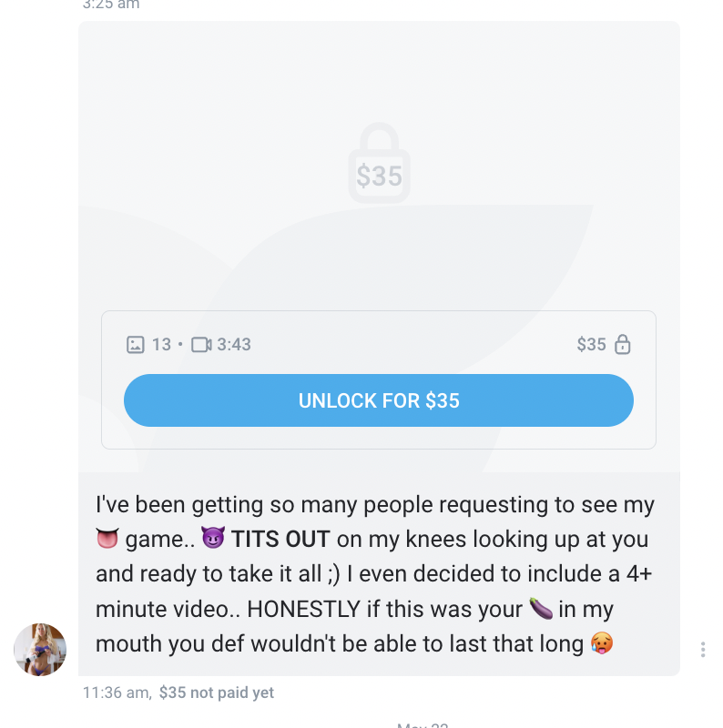
Task: Open the sender's profile avatar
Action: [x=40, y=649]
